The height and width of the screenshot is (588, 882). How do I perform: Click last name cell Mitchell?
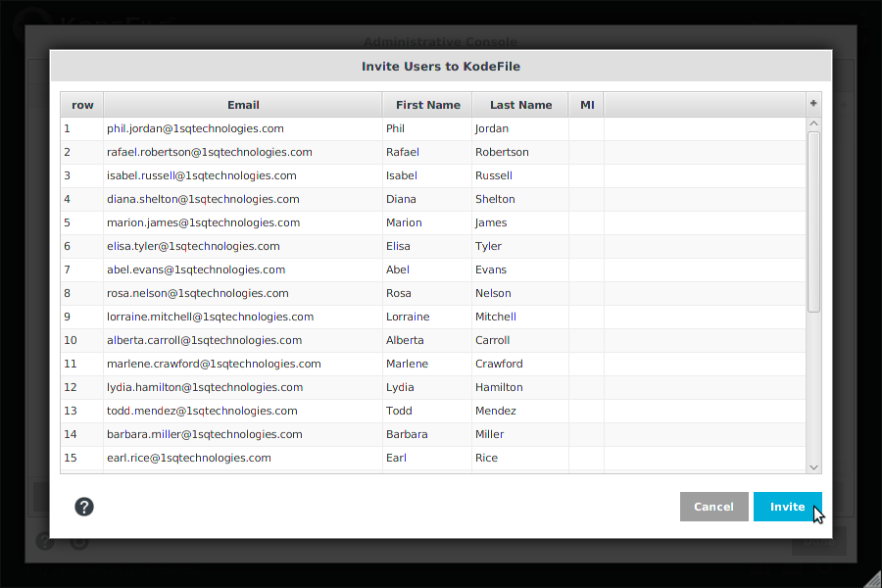coord(520,318)
